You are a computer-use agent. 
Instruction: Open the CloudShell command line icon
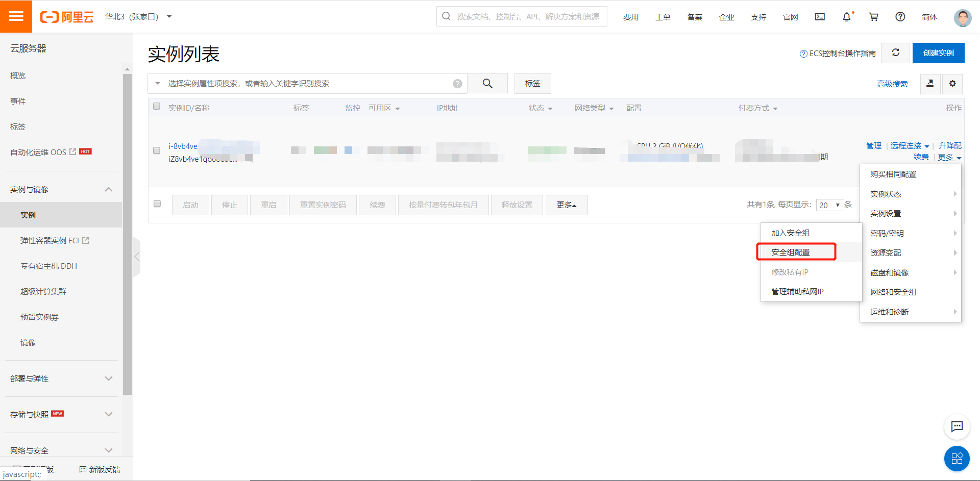(x=820, y=17)
